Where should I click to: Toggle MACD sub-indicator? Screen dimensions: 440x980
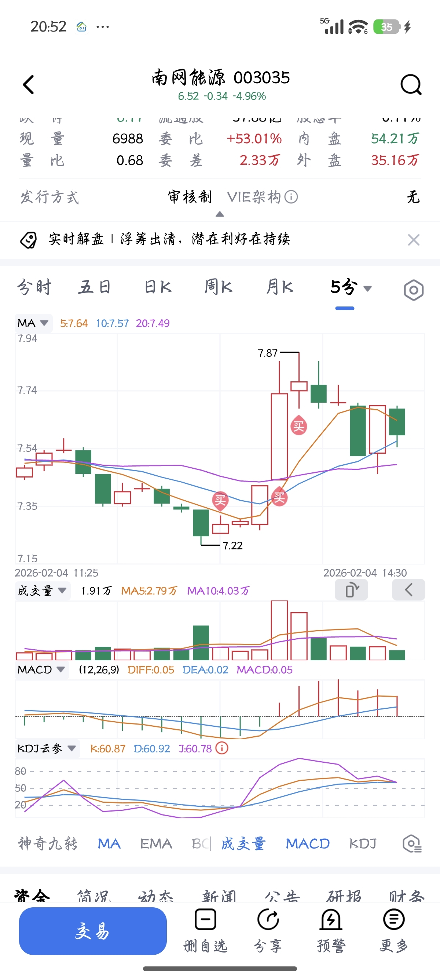coord(308,843)
